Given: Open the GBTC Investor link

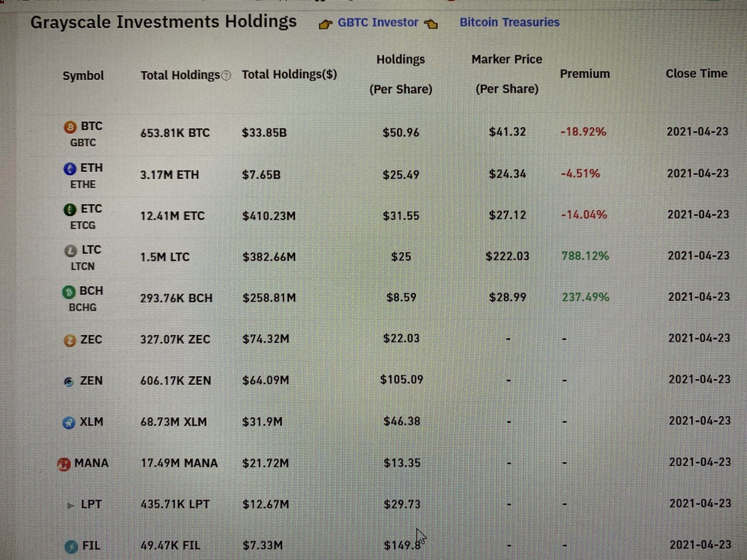Looking at the screenshot, I should pos(378,23).
